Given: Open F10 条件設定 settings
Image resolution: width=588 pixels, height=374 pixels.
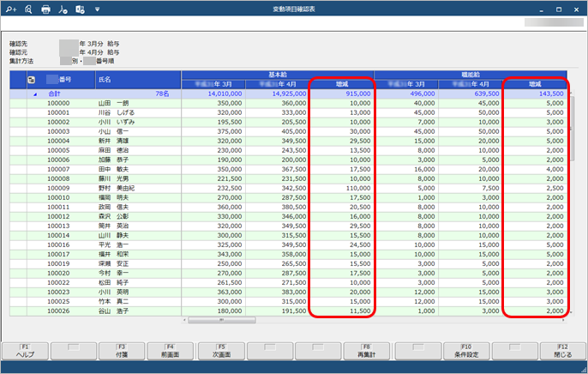Looking at the screenshot, I should click(x=465, y=351).
